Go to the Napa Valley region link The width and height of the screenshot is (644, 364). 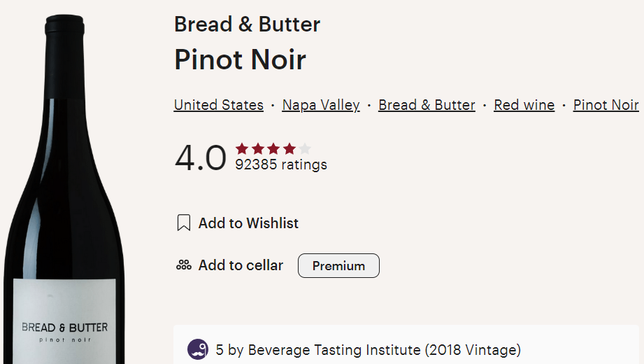[x=321, y=105]
